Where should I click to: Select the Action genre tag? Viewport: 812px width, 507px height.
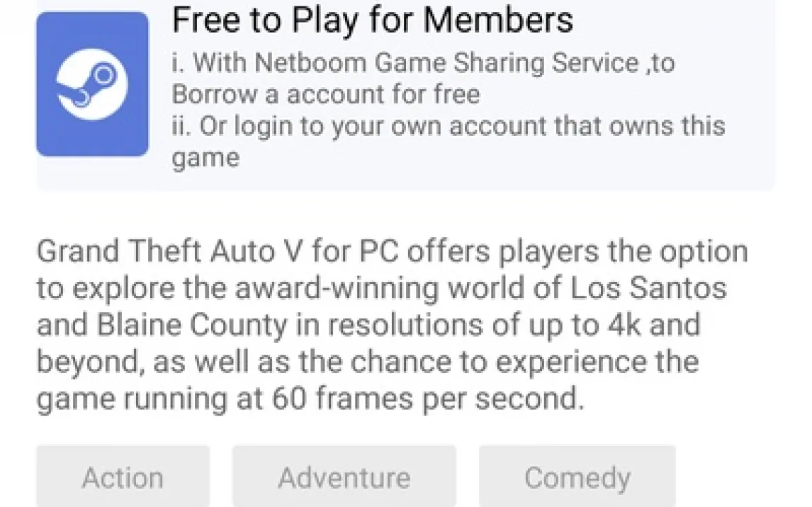pyautogui.click(x=123, y=477)
